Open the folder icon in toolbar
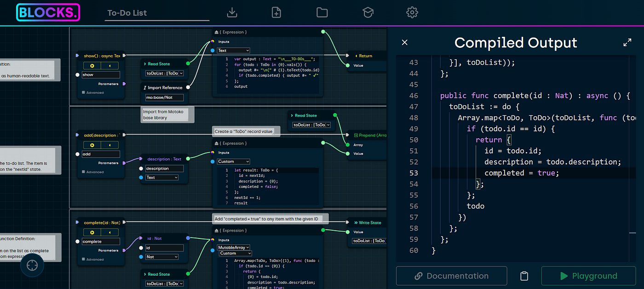 pos(322,12)
